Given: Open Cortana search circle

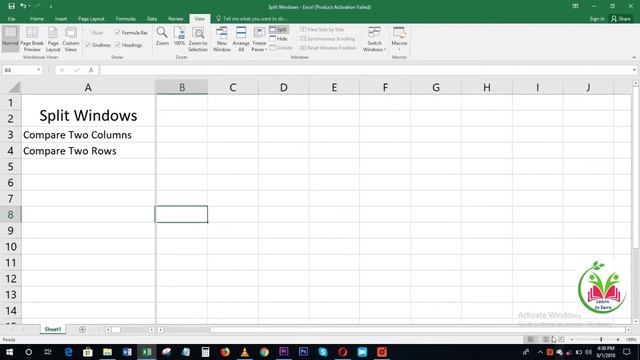Looking at the screenshot, I should coord(29,352).
